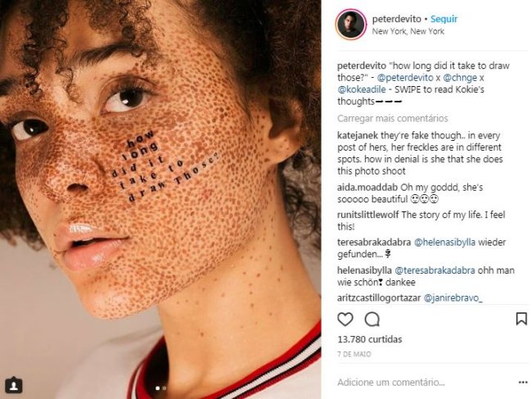This screenshot has height=399, width=532.
Task: Show tagged people icon on the photo
Action: 13,384
